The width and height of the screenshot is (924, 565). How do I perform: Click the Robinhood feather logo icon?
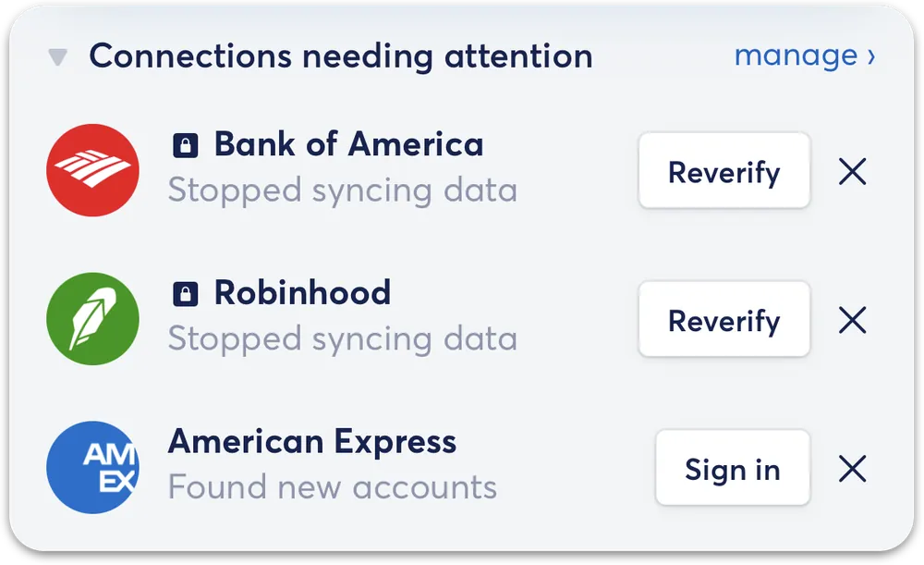pyautogui.click(x=93, y=319)
